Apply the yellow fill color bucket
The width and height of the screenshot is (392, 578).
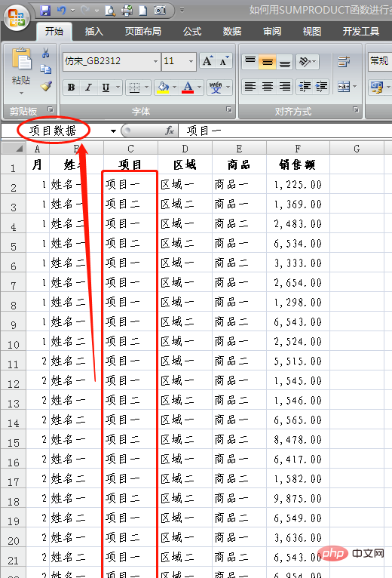(163, 88)
